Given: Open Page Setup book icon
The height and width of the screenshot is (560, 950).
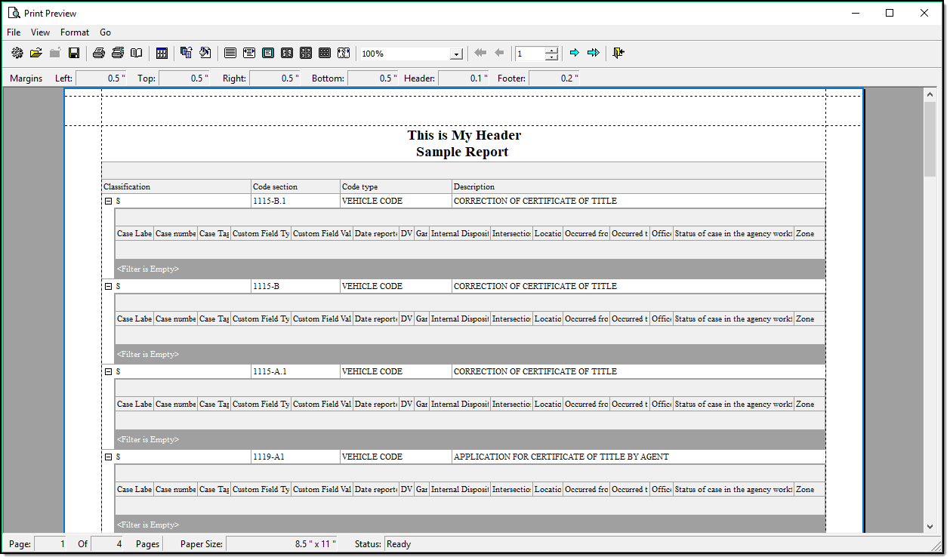Looking at the screenshot, I should pos(137,53).
